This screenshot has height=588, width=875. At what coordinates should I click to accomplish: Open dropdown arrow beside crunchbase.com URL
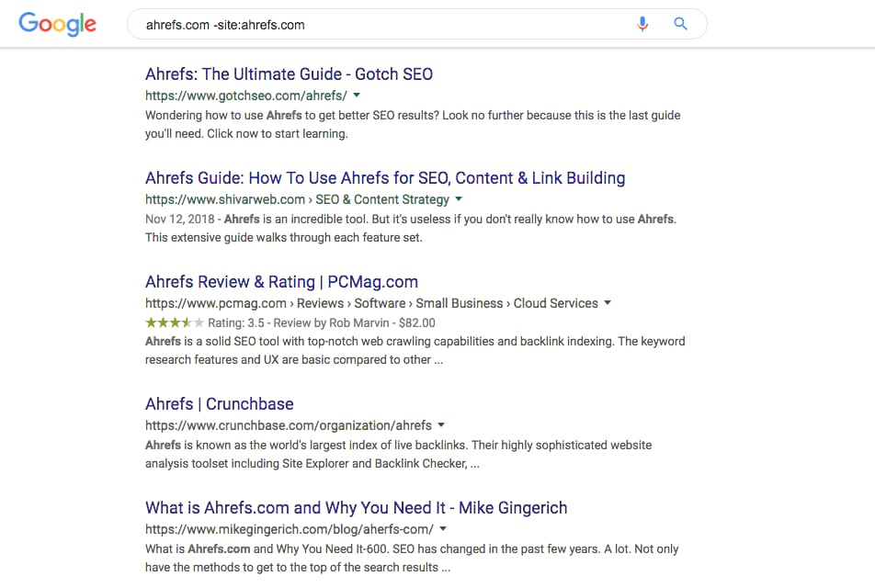click(x=441, y=425)
